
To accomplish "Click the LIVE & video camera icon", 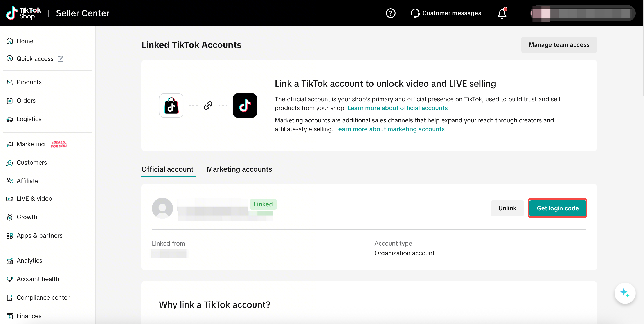I will (x=9, y=199).
